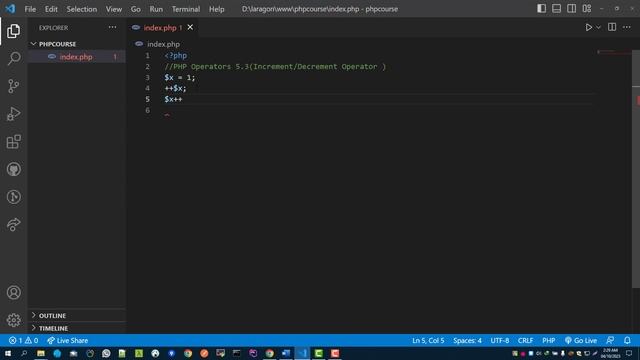Image resolution: width=640 pixels, height=360 pixels.
Task: Click the taskbar clock and date
Action: pyautogui.click(x=611, y=353)
